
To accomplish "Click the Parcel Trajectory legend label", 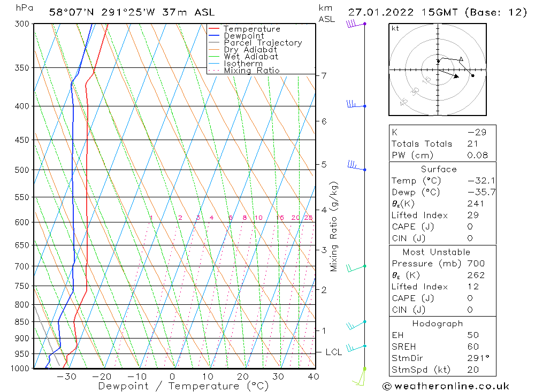I will click(263, 43).
